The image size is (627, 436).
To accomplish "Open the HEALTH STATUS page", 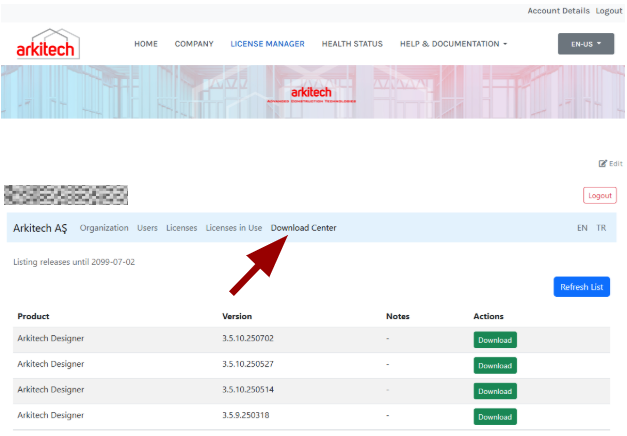I will click(352, 44).
